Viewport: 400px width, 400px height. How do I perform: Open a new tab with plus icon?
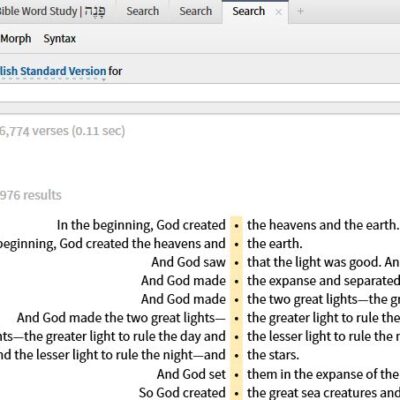pos(300,11)
